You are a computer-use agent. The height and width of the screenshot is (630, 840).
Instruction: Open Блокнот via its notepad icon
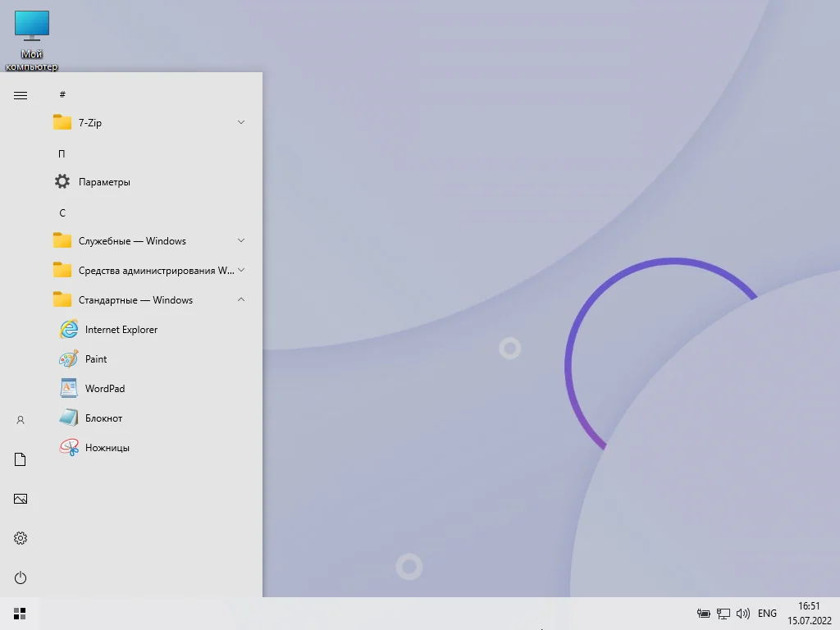pyautogui.click(x=69, y=418)
